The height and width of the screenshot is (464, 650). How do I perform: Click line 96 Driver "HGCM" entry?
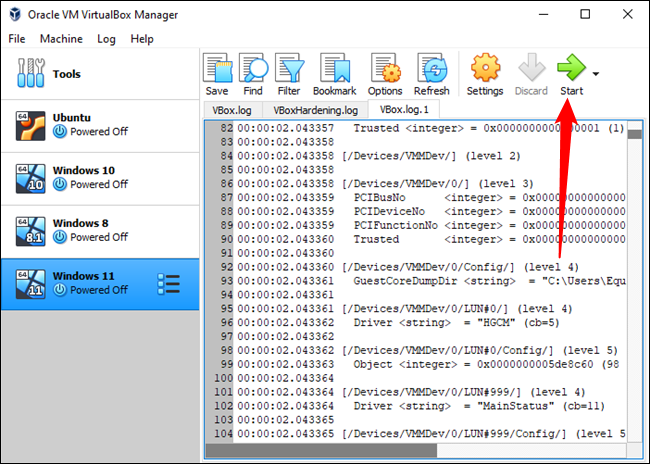[x=456, y=323]
